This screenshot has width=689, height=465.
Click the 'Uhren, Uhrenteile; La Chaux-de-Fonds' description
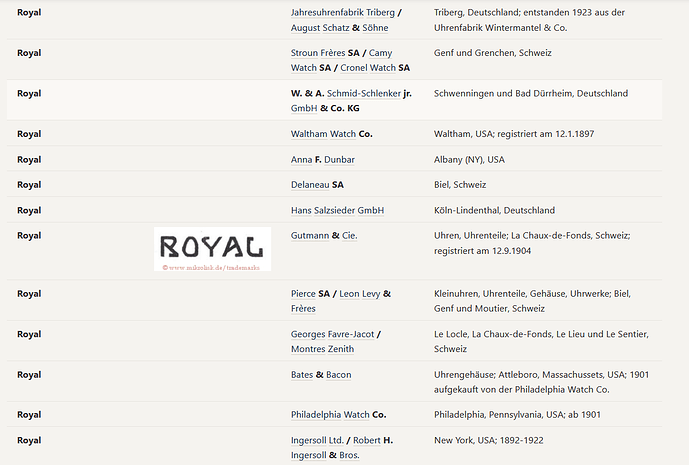(x=532, y=243)
